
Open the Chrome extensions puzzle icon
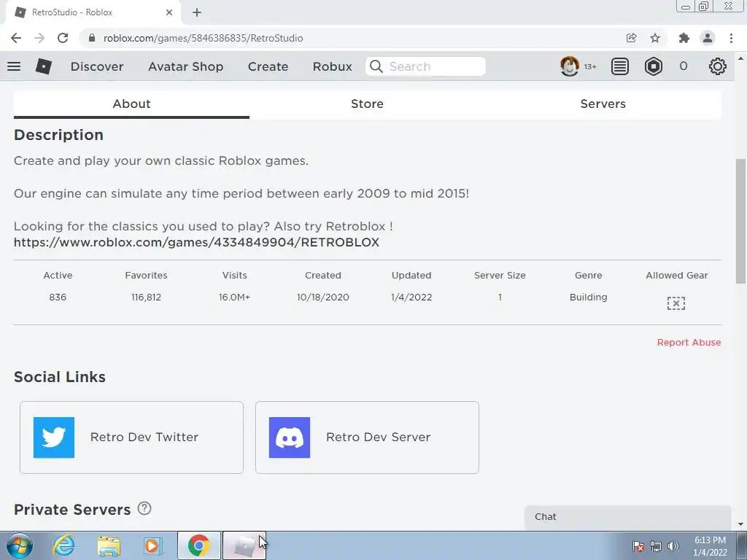pyautogui.click(x=684, y=38)
